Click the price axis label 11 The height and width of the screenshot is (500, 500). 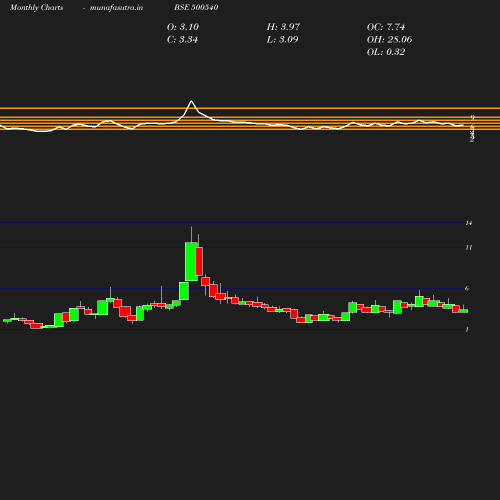click(x=469, y=247)
